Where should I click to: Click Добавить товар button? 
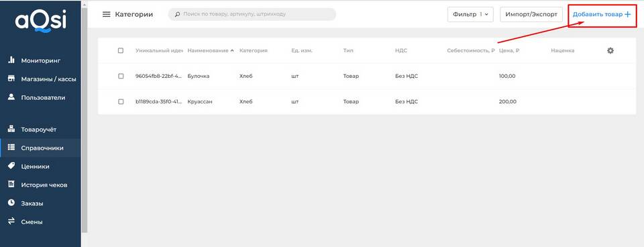(602, 14)
